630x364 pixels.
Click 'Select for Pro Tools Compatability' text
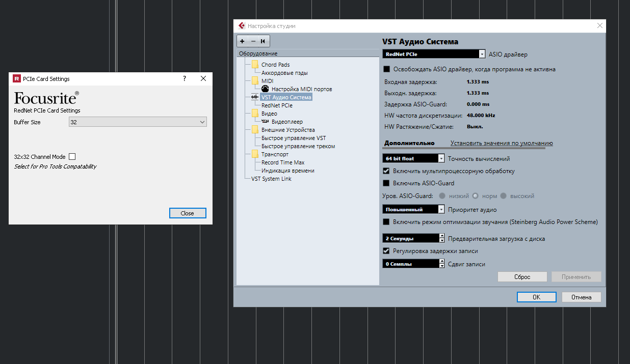pos(55,166)
